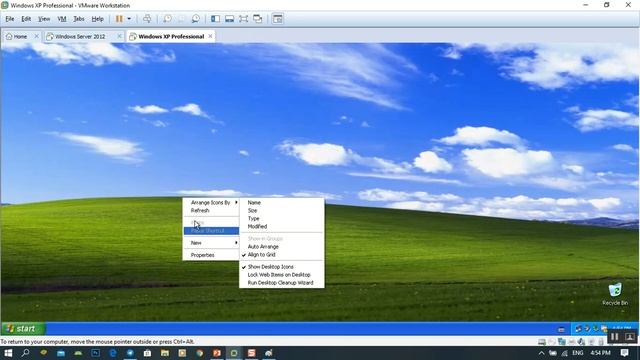640x360 pixels.
Task: Switch to Unity mode toolbar icon
Action: pos(258,19)
